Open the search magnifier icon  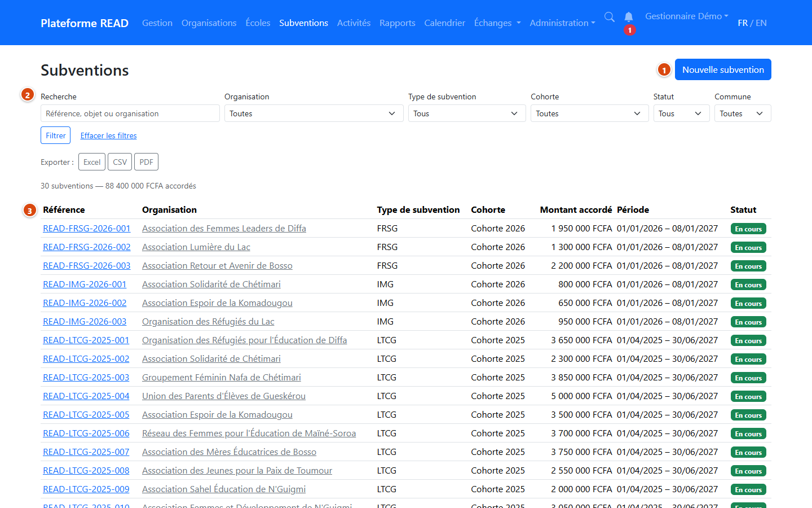(x=610, y=17)
